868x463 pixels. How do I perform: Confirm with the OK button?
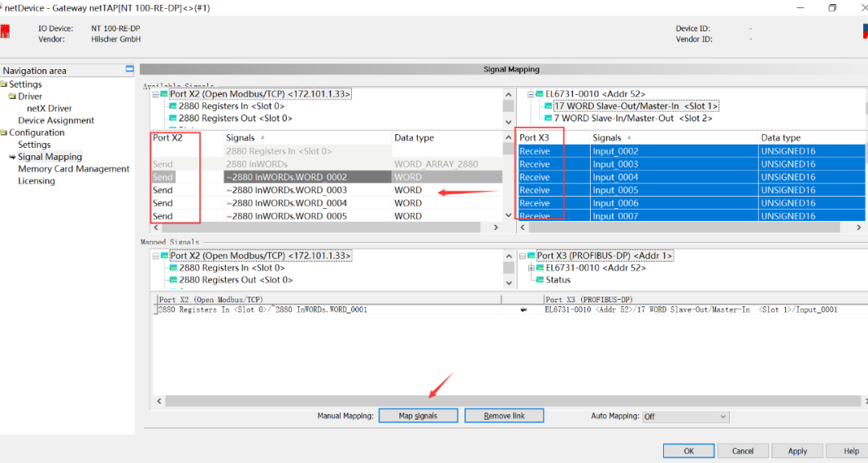tap(689, 451)
